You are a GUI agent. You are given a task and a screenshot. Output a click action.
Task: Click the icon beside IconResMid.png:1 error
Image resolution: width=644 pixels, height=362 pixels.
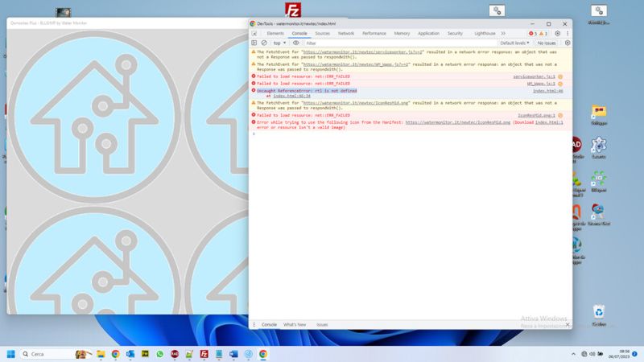tap(560, 115)
